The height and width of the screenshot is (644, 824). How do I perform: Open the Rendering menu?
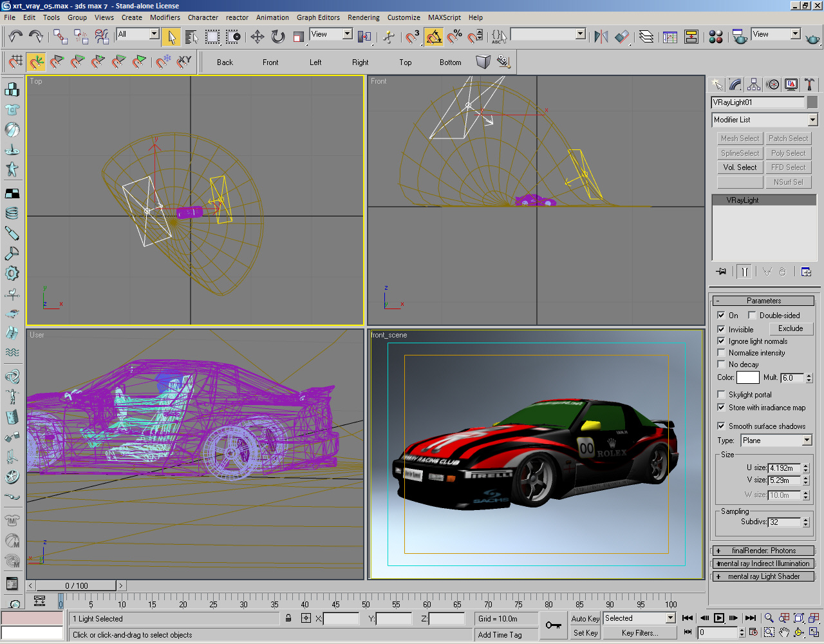click(363, 17)
